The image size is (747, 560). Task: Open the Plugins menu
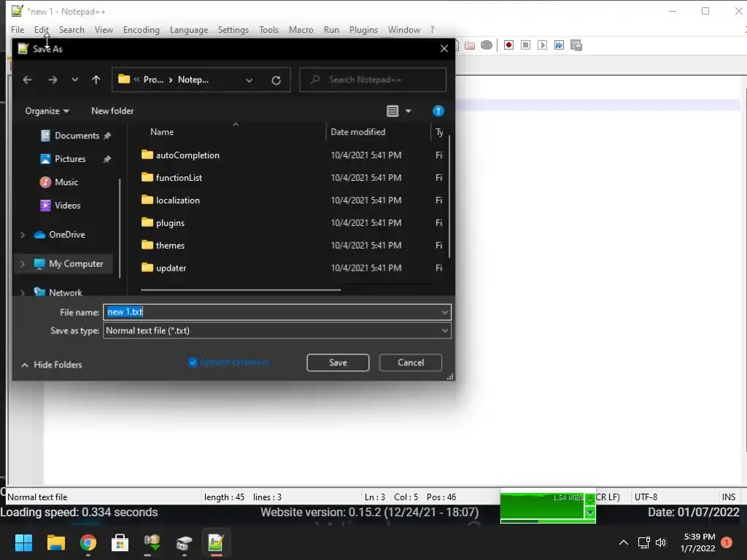[x=363, y=29]
